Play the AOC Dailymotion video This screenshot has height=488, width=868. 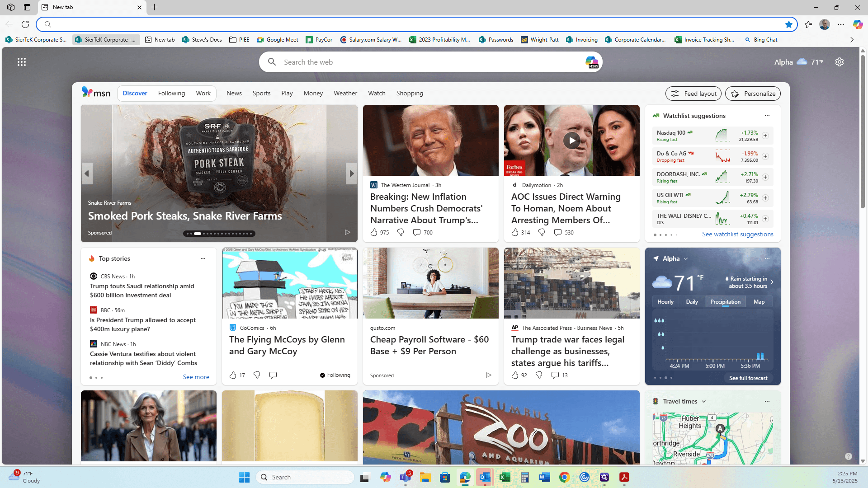pyautogui.click(x=572, y=141)
